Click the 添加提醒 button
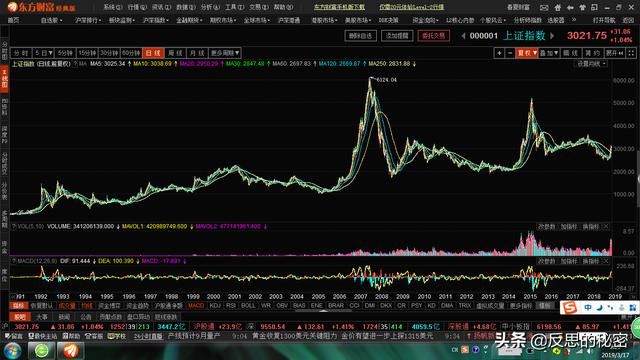The width and height of the screenshot is (640, 360). point(397,36)
